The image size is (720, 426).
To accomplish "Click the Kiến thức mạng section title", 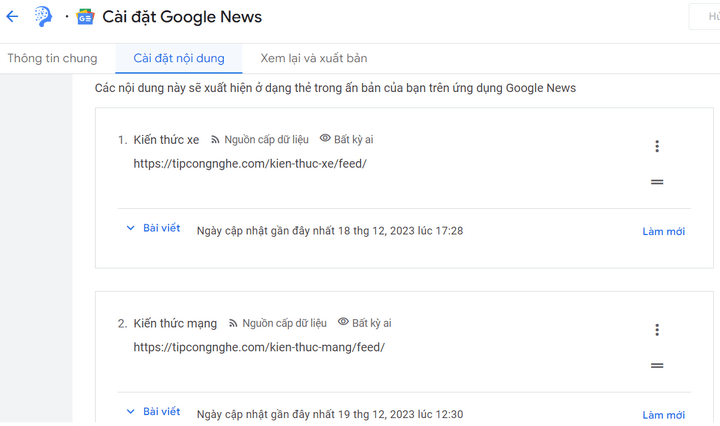I will click(175, 323).
